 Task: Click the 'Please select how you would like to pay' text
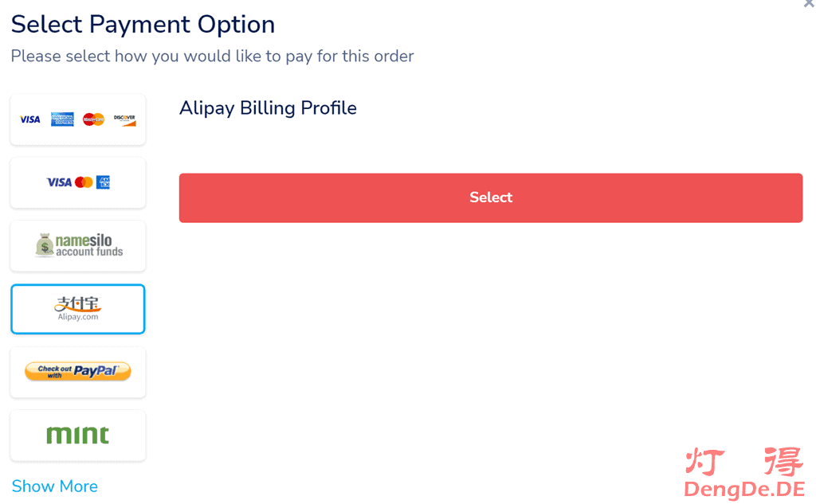coord(212,57)
